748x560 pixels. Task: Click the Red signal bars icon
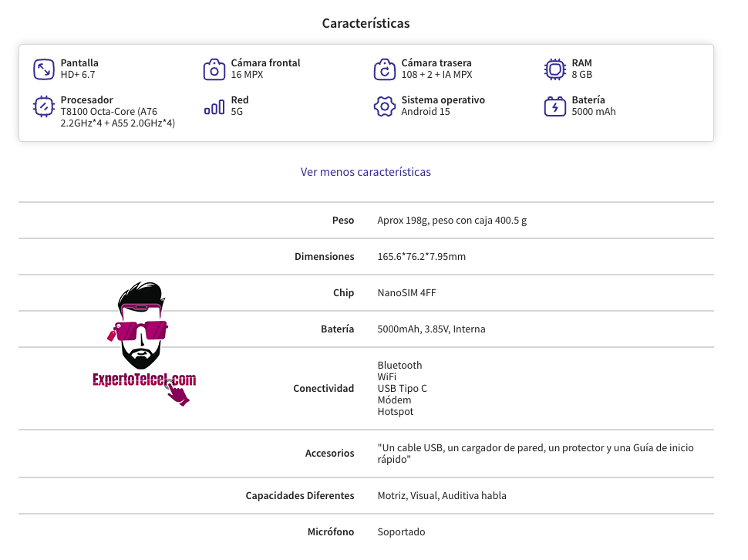coord(214,107)
